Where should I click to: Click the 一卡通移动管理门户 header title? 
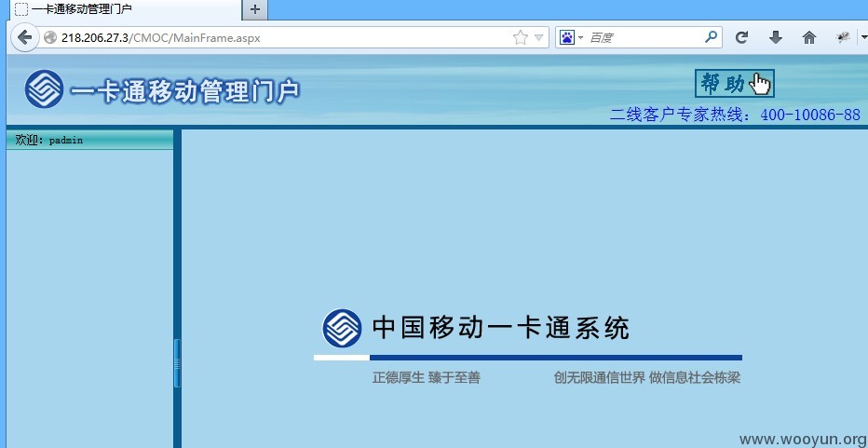(x=185, y=91)
